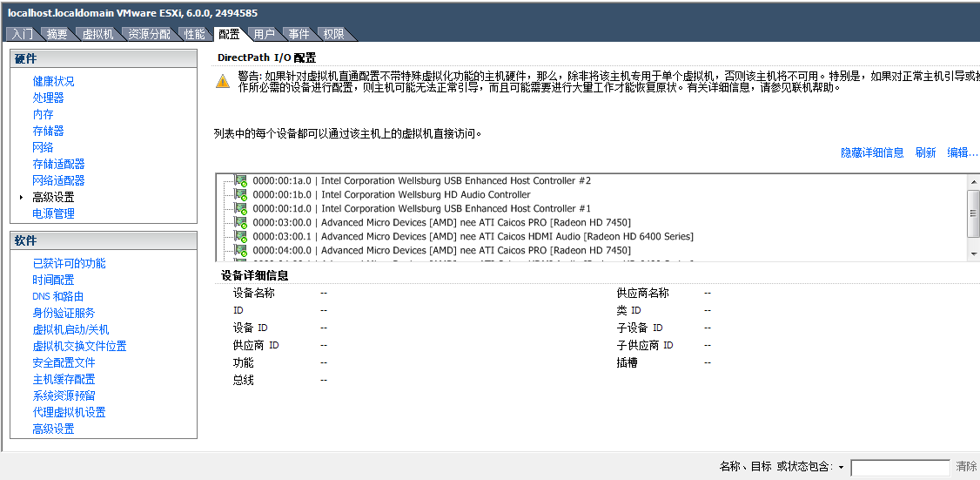Click the 刷新 link
980x480 pixels.
pos(926,152)
